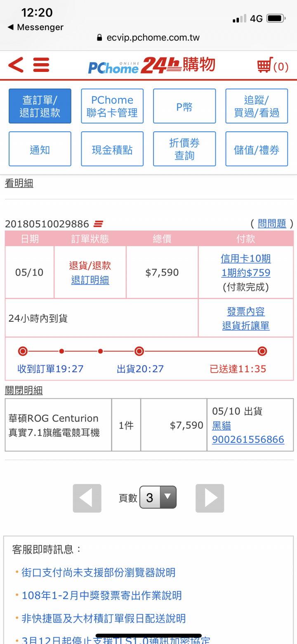Viewport: 297px width, 644px height.
Task: Tap the browser address bar
Action: click(x=148, y=38)
